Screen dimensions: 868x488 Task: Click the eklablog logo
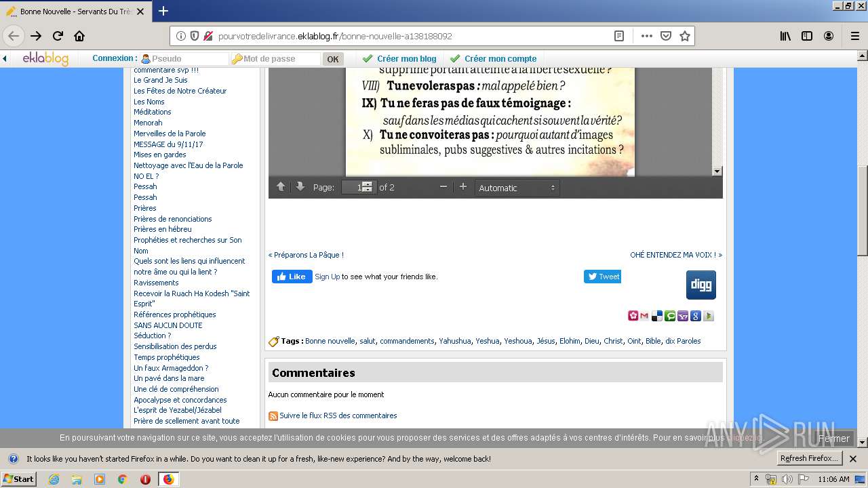pos(45,58)
